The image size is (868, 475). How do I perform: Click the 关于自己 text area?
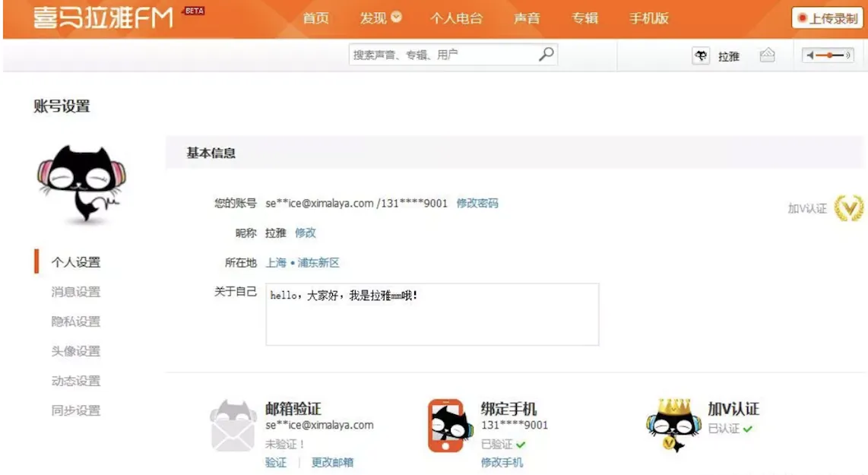click(432, 314)
